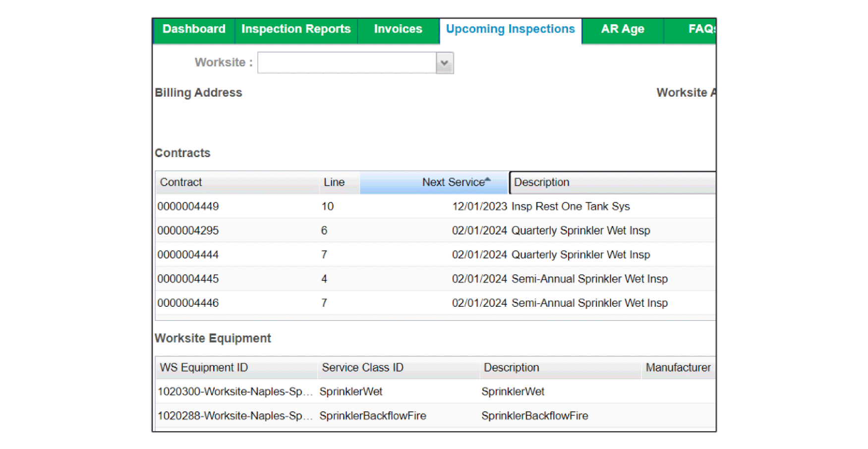868x449 pixels.
Task: Open the Dashboard tab
Action: 194,29
